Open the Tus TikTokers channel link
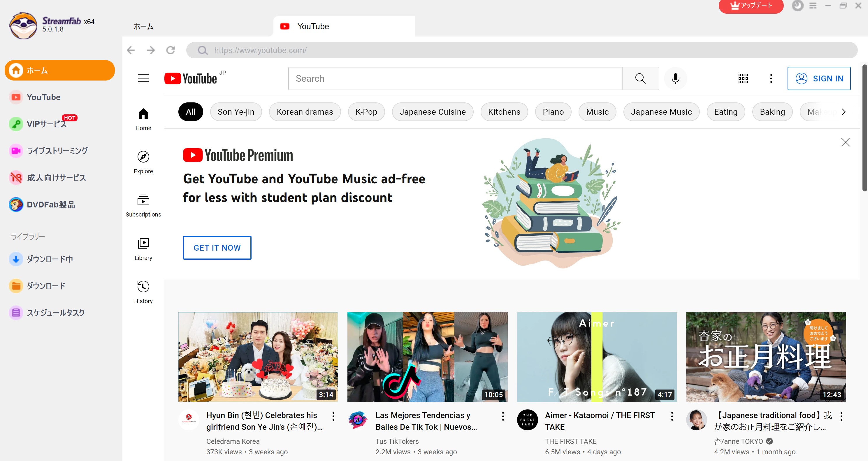868x461 pixels. click(x=397, y=441)
